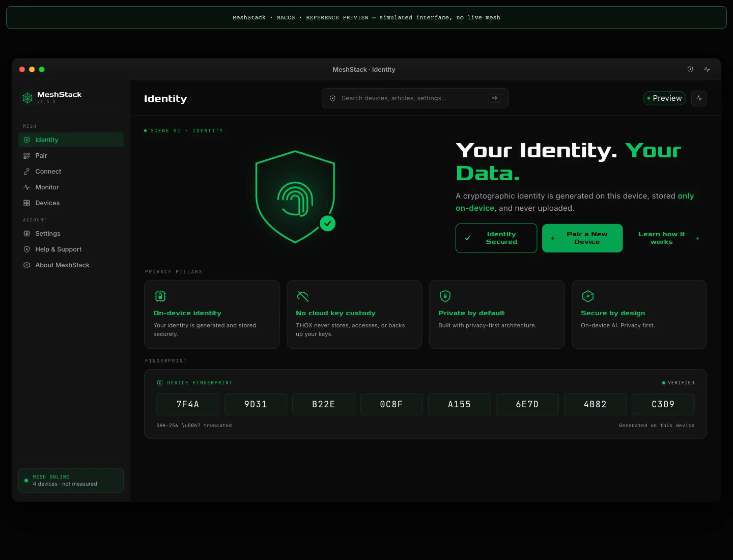Click the Identity Secured button
This screenshot has width=733, height=560.
[x=496, y=238]
